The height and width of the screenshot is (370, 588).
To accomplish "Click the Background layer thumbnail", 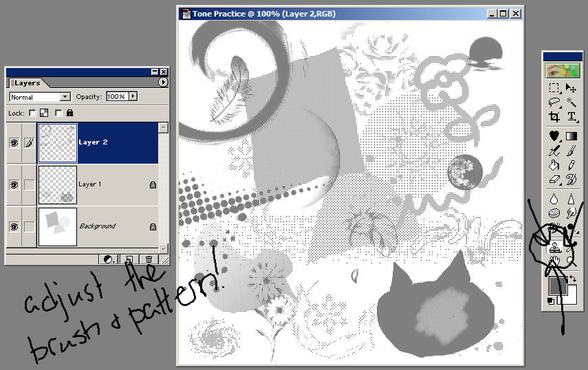I will tap(58, 227).
